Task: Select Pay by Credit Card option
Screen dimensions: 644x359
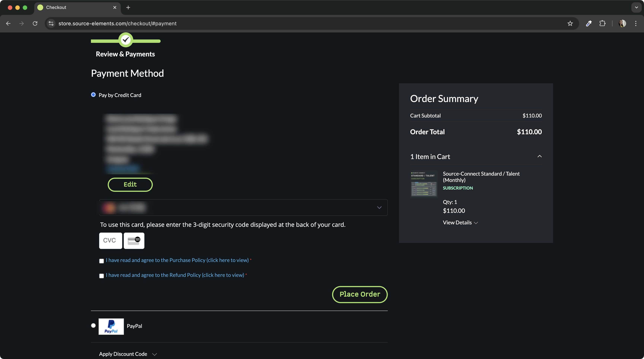Action: click(x=93, y=95)
